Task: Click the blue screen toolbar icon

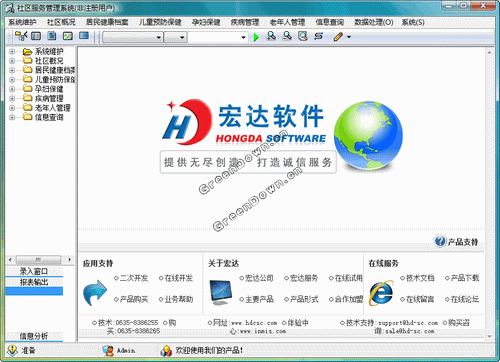Action: [84, 36]
